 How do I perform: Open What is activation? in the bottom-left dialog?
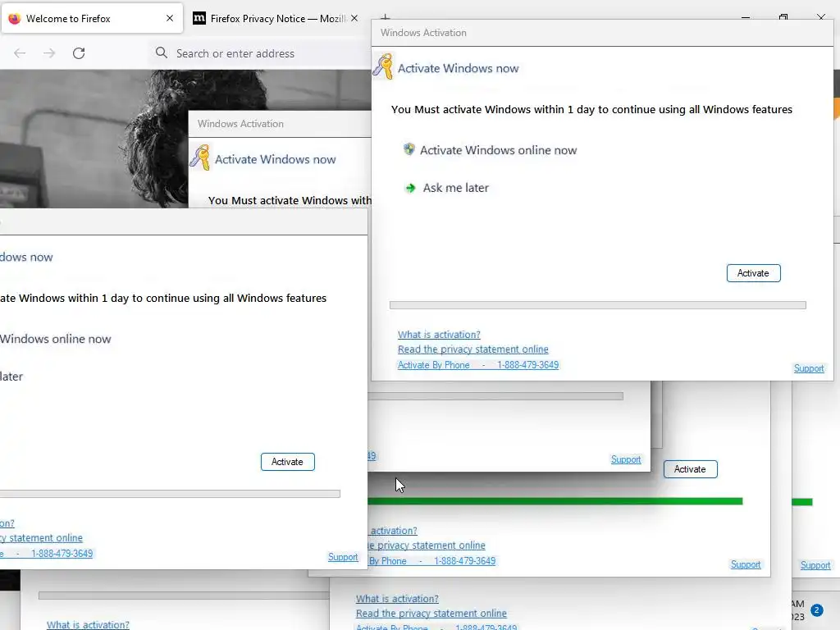click(x=88, y=624)
